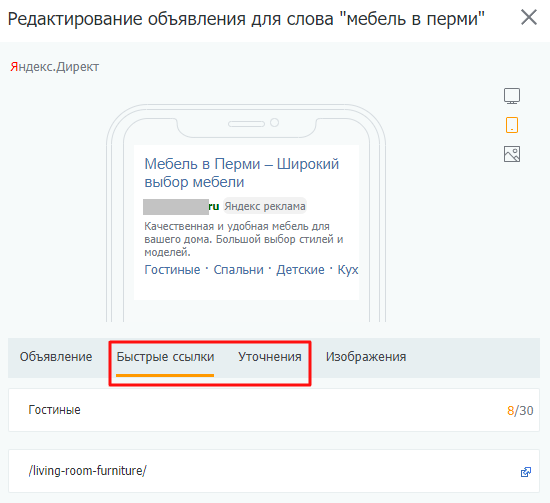
Task: Select the Быстрые ссылки tab
Action: coord(165,357)
